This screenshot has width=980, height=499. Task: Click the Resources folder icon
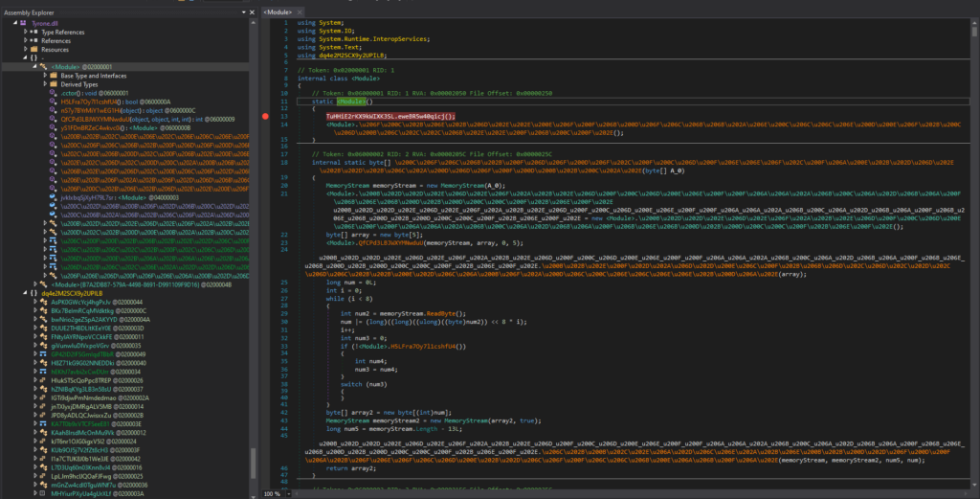[33, 49]
